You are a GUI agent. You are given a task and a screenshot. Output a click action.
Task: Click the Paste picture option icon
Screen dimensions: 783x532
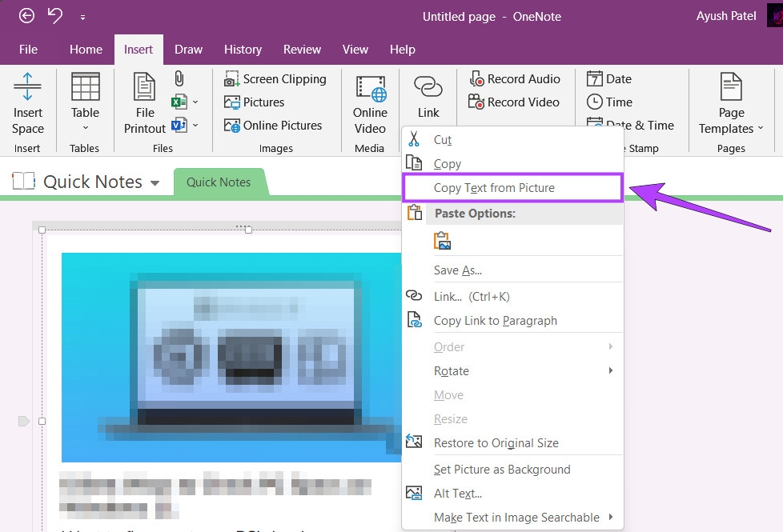pyautogui.click(x=443, y=241)
